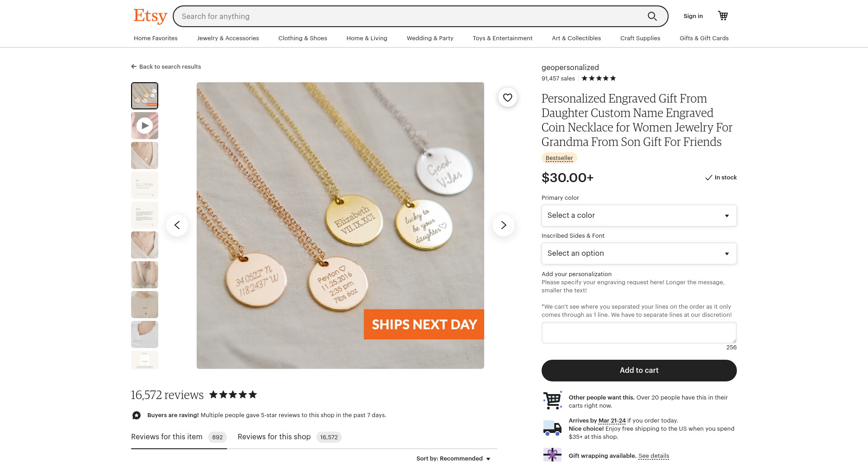Play the product video thumbnail
This screenshot has height=470, width=868.
coord(145,126)
